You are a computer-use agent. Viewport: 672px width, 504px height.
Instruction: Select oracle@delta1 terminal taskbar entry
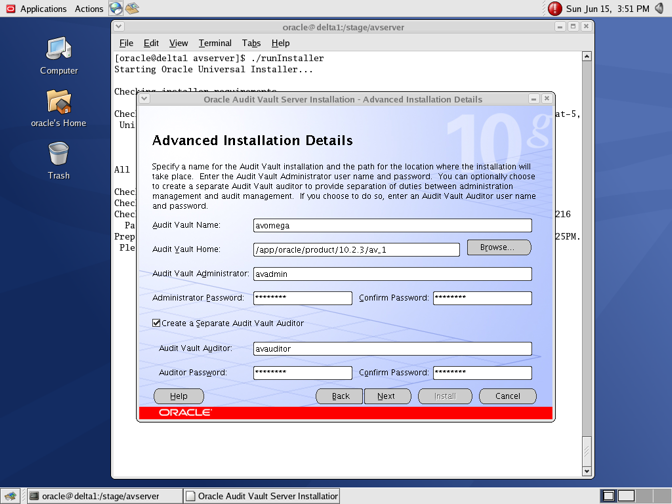coord(105,496)
